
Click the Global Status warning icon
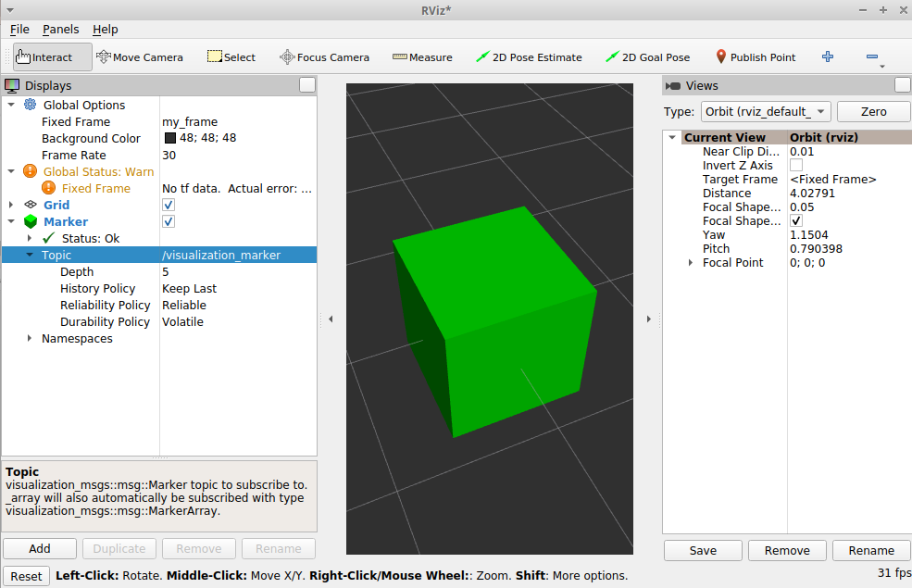pyautogui.click(x=30, y=171)
